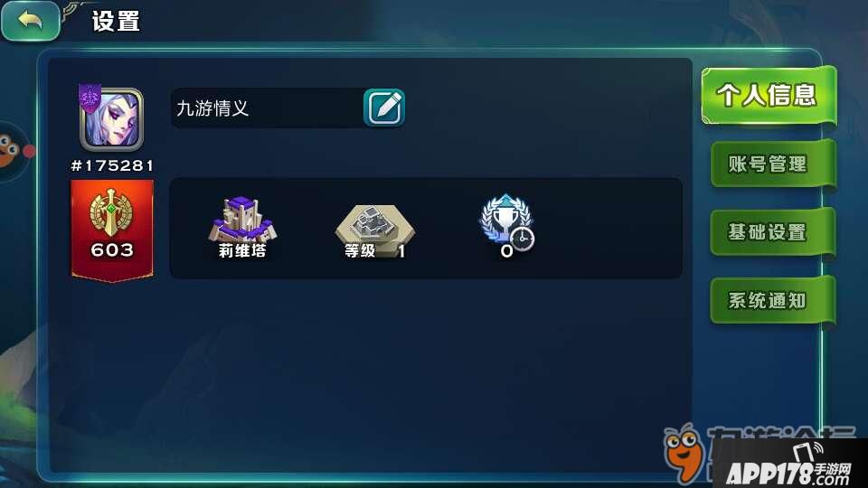Image resolution: width=868 pixels, height=488 pixels.
Task: Tap the red 603 sword banner
Action: pyautogui.click(x=112, y=230)
